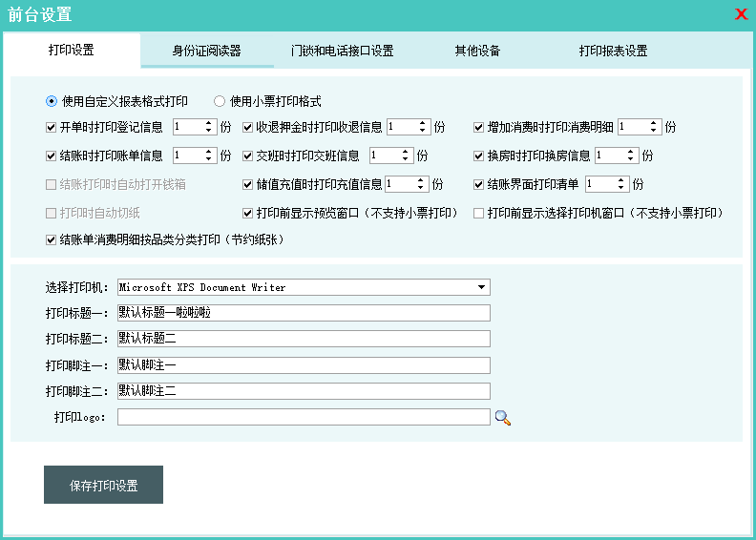This screenshot has height=540, width=756.
Task: Go to the 打印报表设置 tab
Action: click(x=613, y=52)
